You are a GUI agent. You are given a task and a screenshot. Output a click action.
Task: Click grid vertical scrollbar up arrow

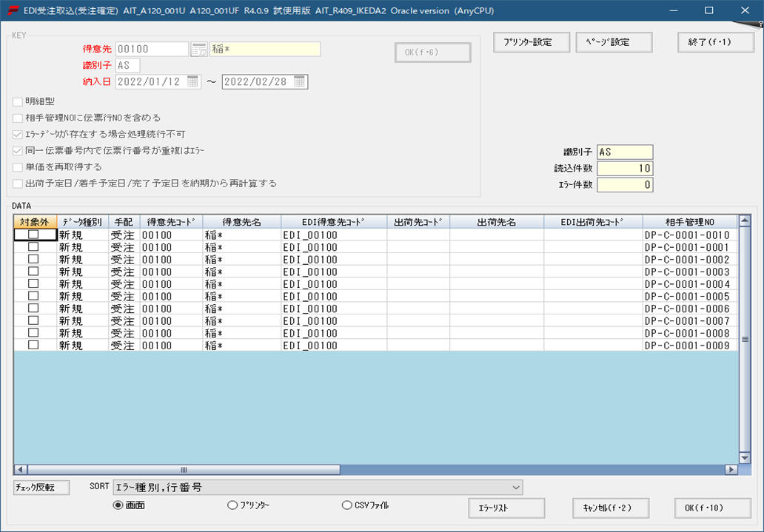(745, 220)
